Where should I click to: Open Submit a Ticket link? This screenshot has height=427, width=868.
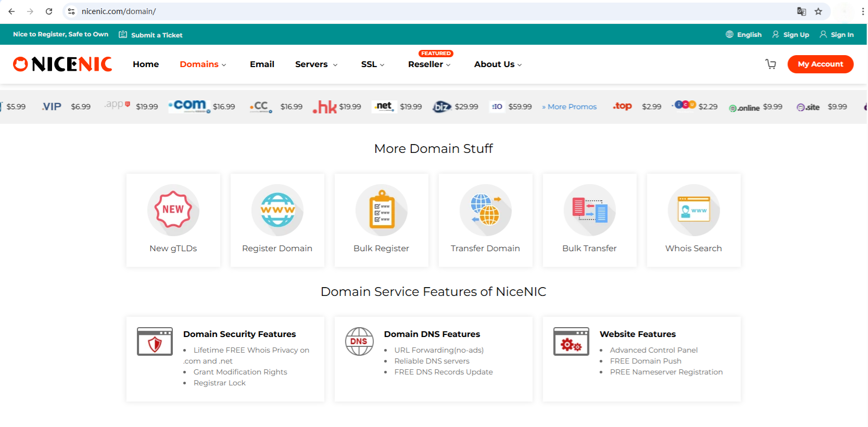click(x=150, y=35)
